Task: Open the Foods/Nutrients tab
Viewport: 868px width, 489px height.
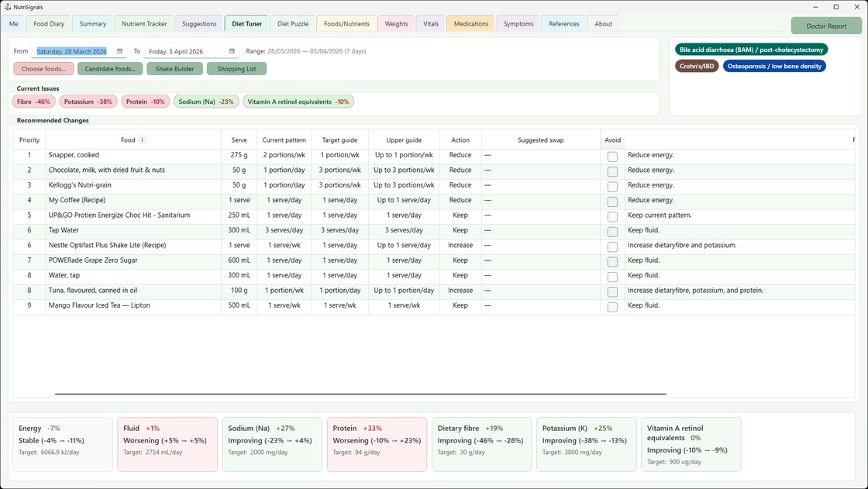Action: (x=346, y=23)
